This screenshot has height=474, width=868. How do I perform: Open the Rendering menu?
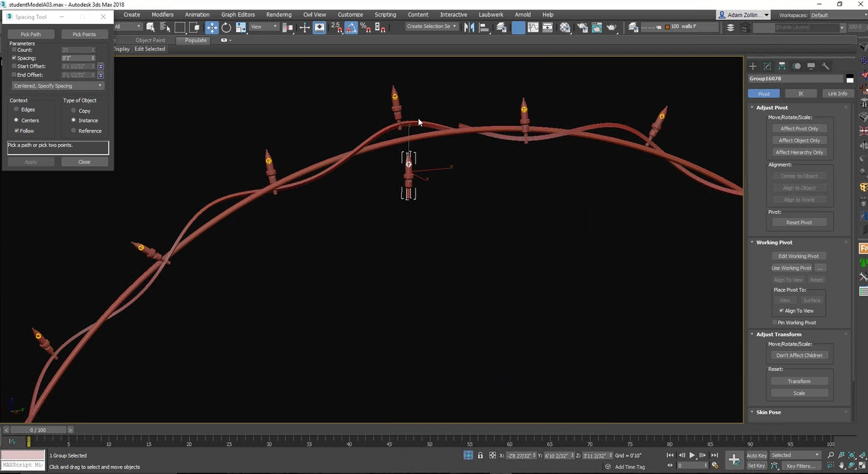278,14
